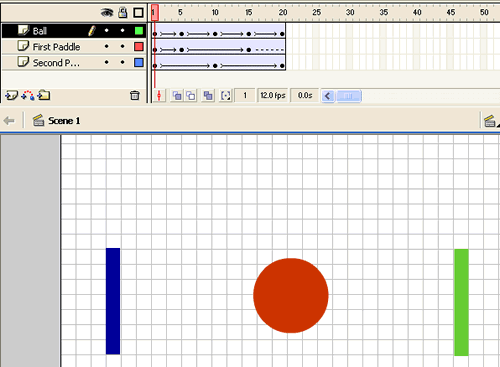Click Edit Multiple Frames icon
Screen dimensions: 500x367
click(x=208, y=96)
